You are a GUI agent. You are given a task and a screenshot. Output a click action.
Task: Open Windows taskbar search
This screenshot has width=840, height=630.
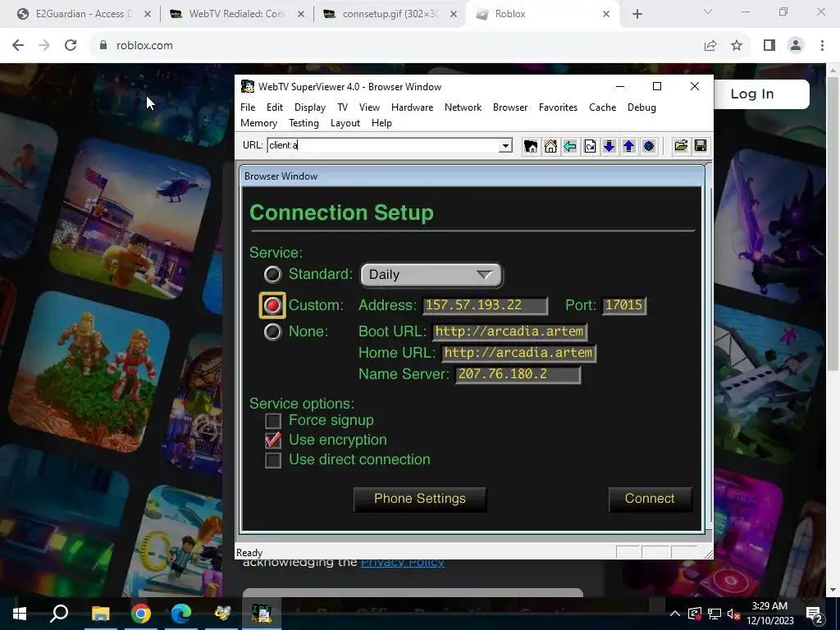click(x=59, y=614)
